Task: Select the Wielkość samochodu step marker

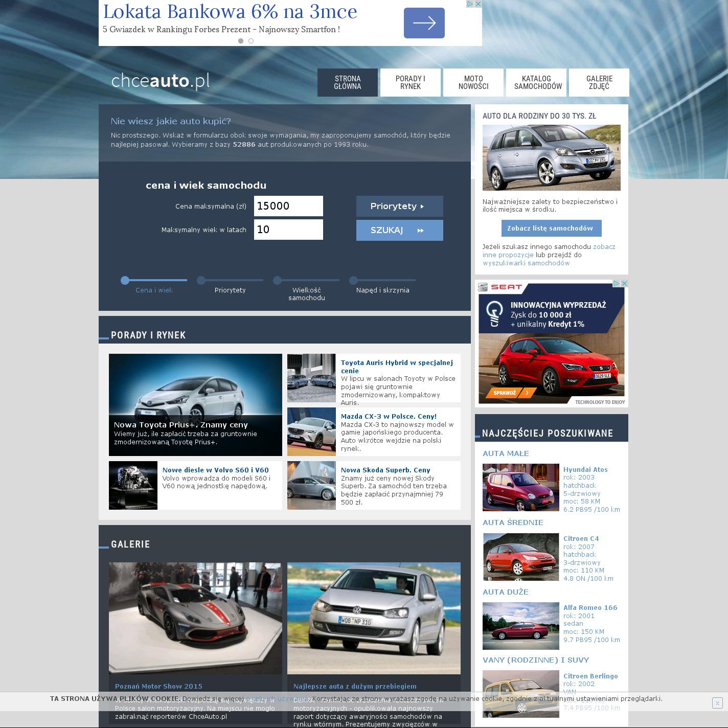Action: click(x=277, y=280)
